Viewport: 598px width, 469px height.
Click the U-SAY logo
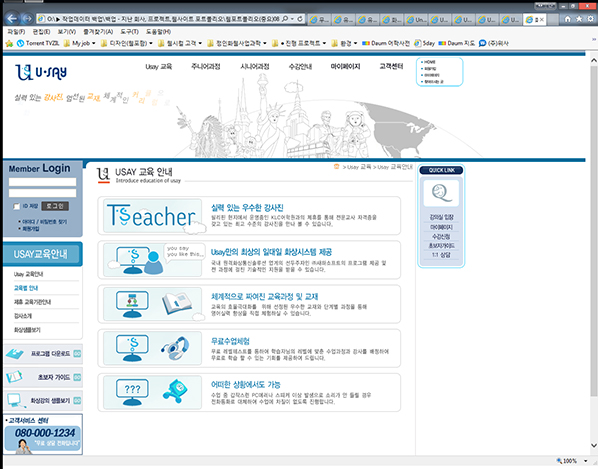[x=41, y=72]
